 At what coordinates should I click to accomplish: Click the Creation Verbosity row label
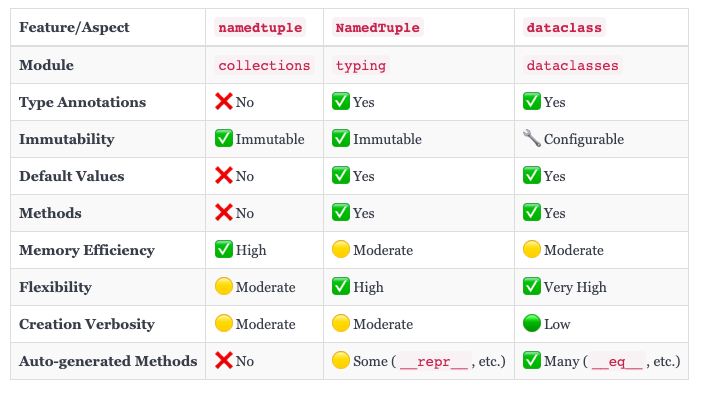[x=87, y=324]
